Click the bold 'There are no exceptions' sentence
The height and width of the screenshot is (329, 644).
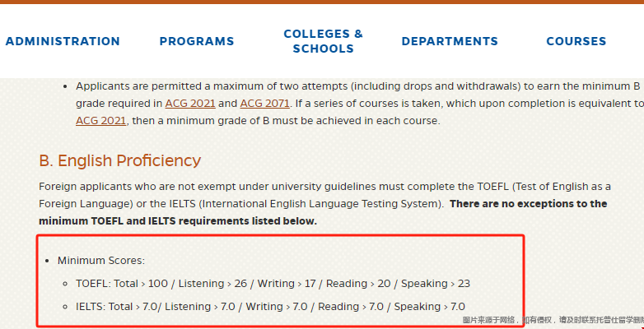click(323, 212)
